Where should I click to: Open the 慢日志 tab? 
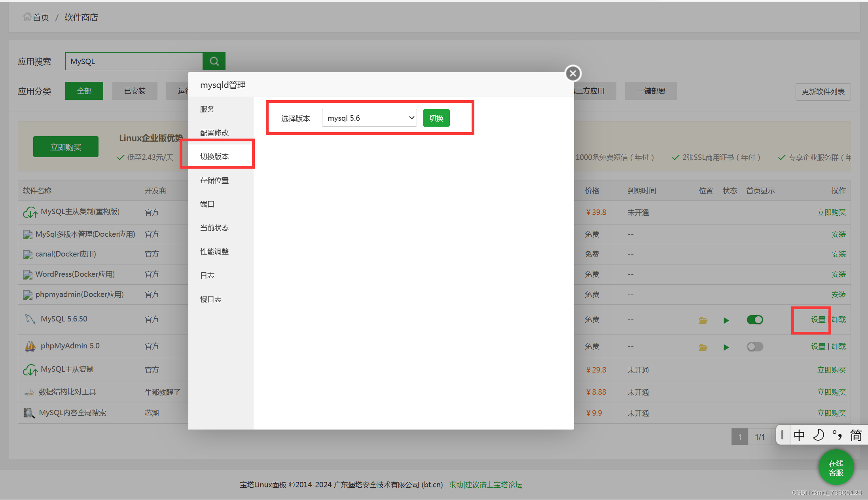coord(221,299)
